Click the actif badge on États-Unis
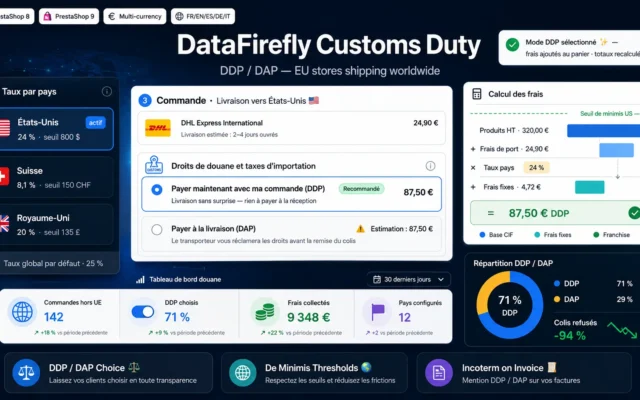Image resolution: width=640 pixels, height=400 pixels. coord(96,122)
